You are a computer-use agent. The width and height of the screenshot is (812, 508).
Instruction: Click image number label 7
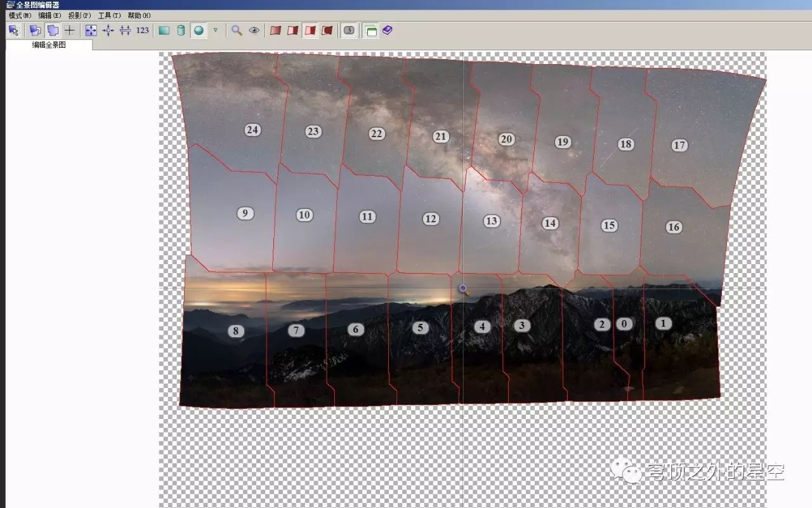coord(296,330)
